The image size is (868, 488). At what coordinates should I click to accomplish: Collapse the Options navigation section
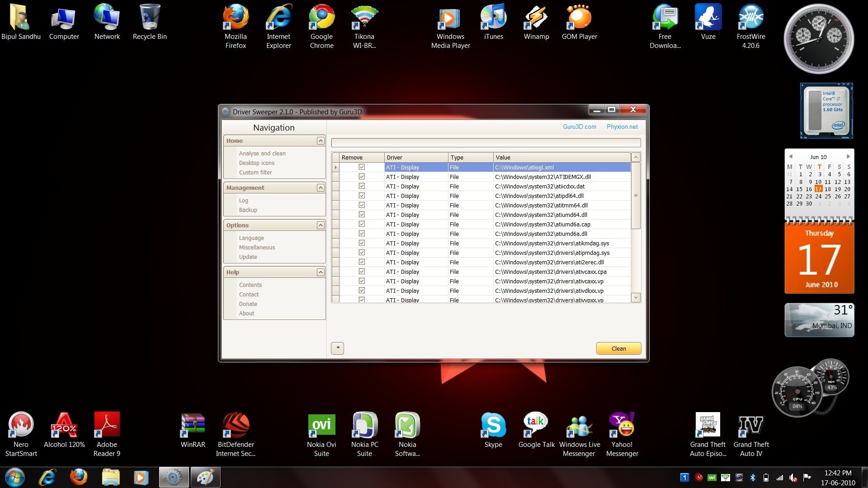point(321,225)
